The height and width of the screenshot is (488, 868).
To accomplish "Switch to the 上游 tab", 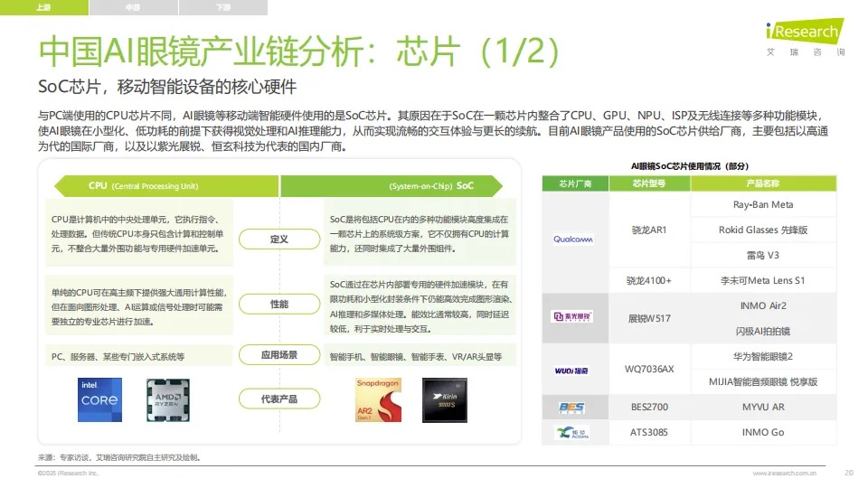I will pos(43,7).
